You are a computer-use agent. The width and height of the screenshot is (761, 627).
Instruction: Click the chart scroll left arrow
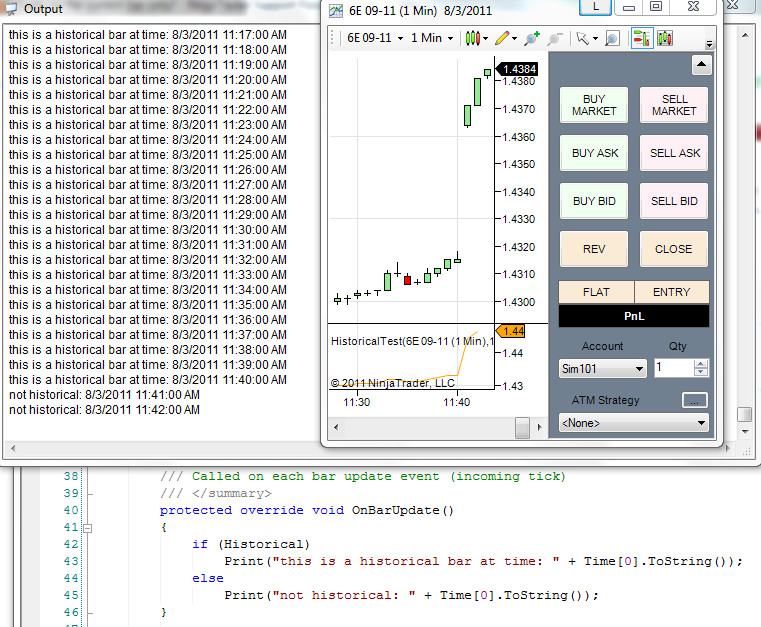(x=336, y=428)
